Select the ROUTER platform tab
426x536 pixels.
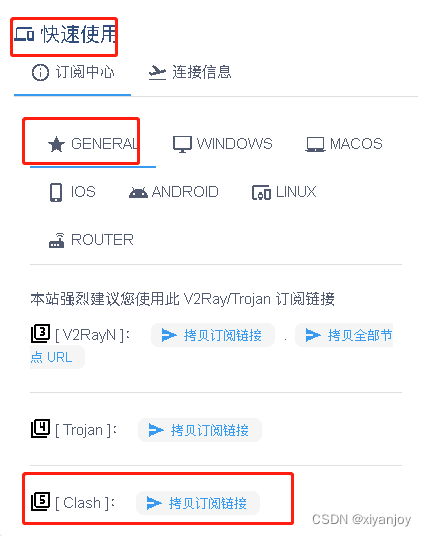91,240
